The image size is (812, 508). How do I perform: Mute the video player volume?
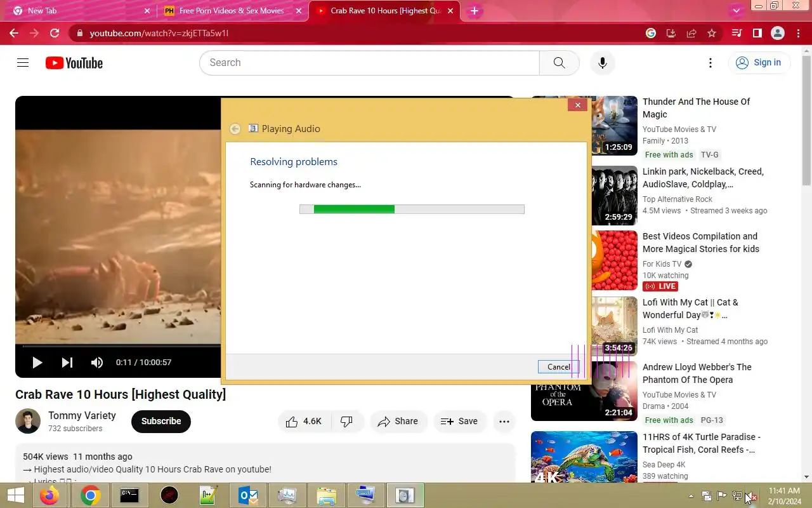[97, 363]
